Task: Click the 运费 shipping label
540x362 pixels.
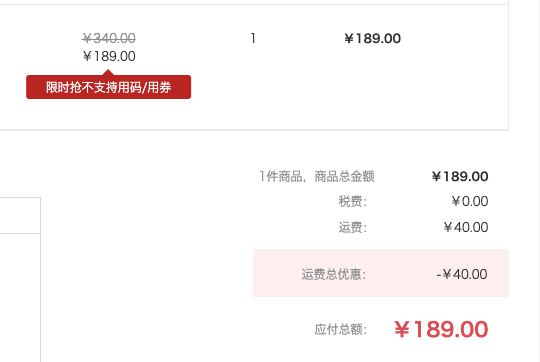Action: coord(353,227)
